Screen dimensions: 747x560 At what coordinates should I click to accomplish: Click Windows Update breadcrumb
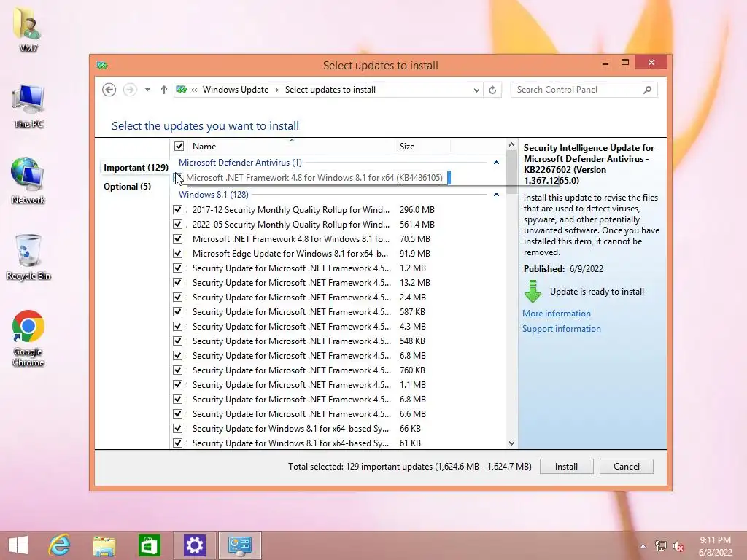click(x=236, y=90)
